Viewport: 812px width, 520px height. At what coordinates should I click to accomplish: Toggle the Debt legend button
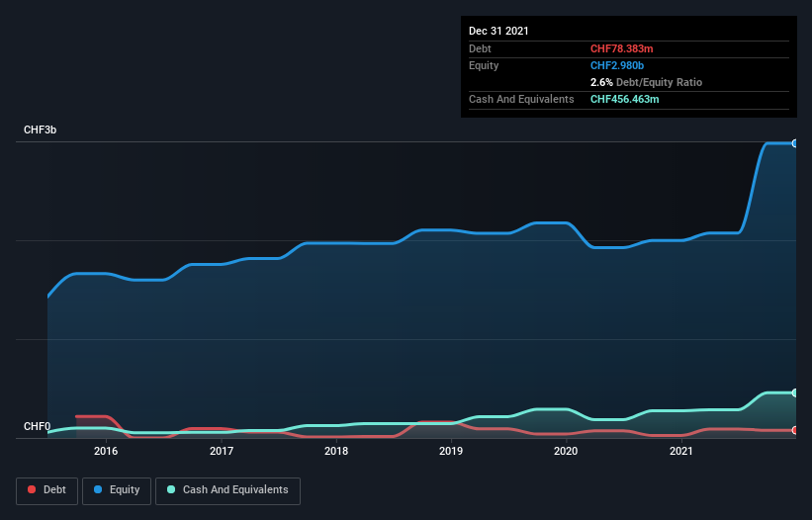click(x=46, y=490)
